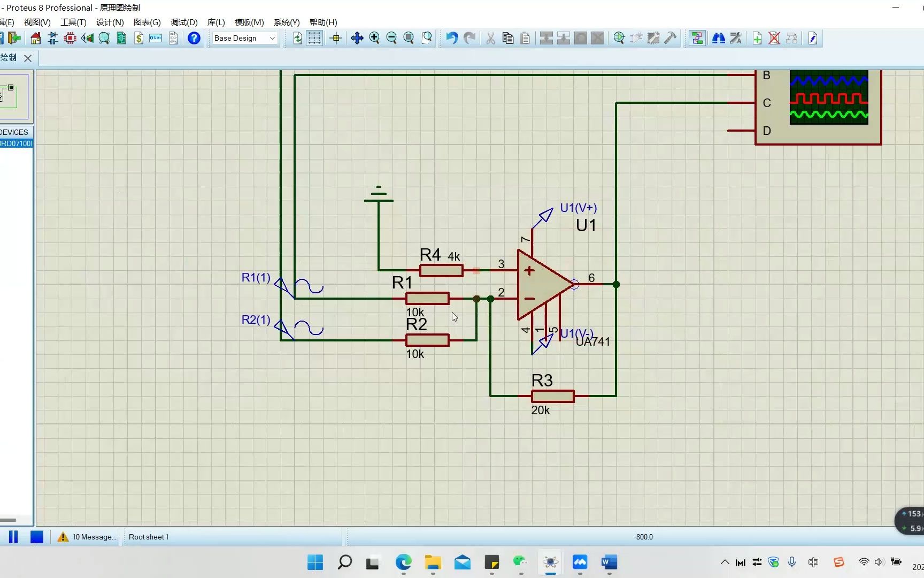Open the 库(L) menu

[216, 22]
